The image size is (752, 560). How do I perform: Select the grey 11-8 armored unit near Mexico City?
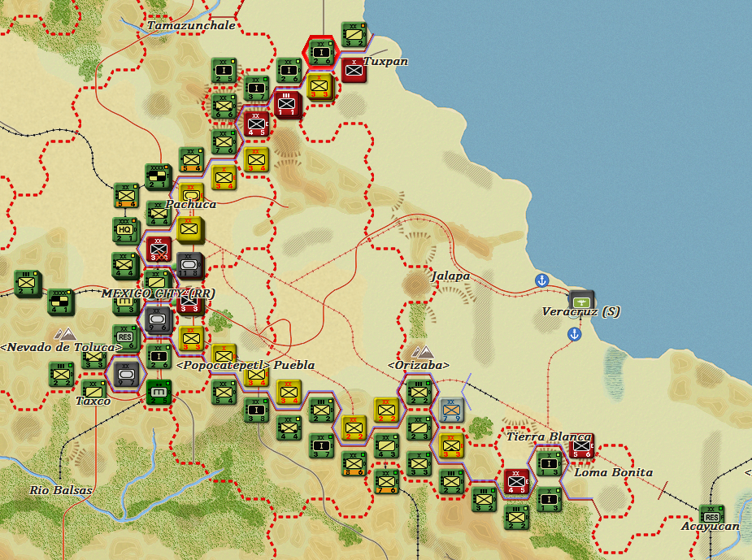188,264
